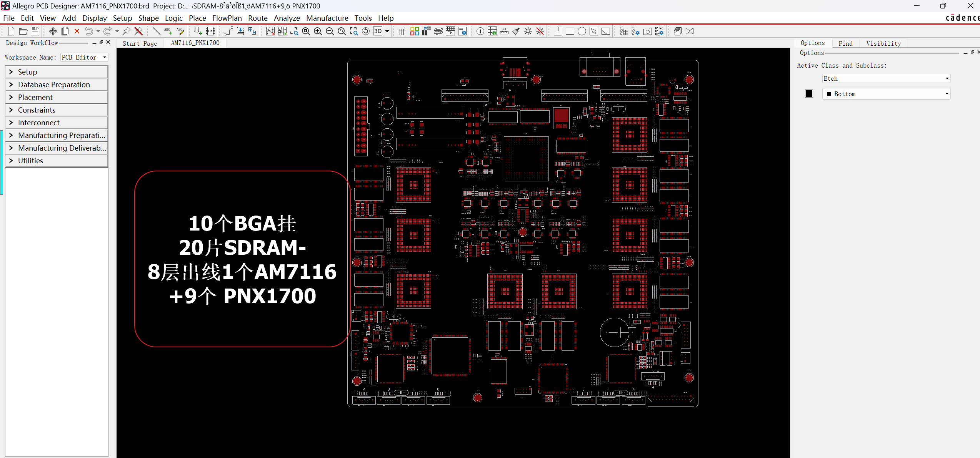Click the Highlight sun icon

pyautogui.click(x=528, y=31)
